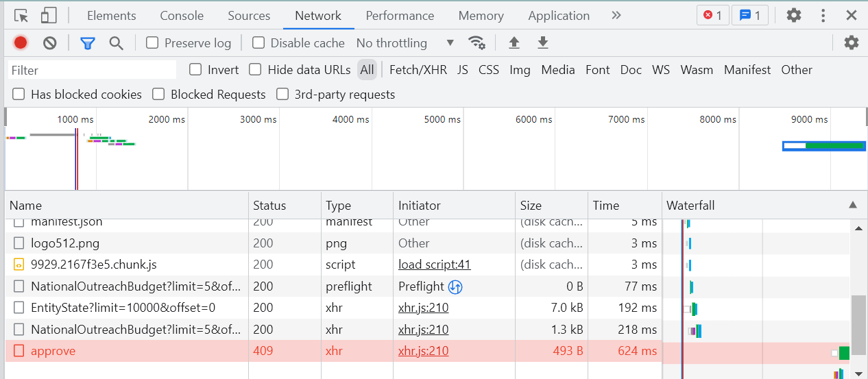
Task: Click the import HAR upload icon
Action: pos(514,43)
